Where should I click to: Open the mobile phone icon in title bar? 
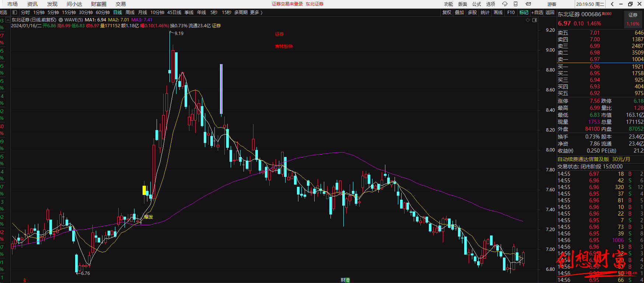point(516,4)
